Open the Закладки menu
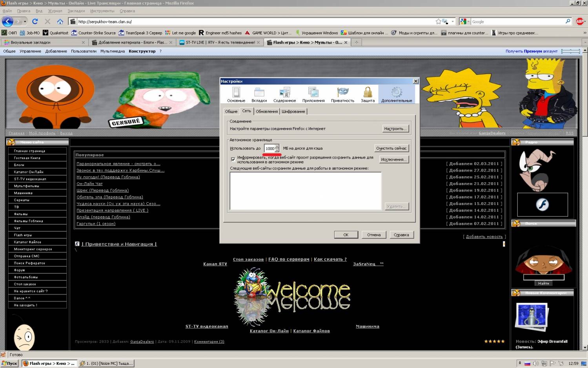The image size is (588, 368). (76, 11)
